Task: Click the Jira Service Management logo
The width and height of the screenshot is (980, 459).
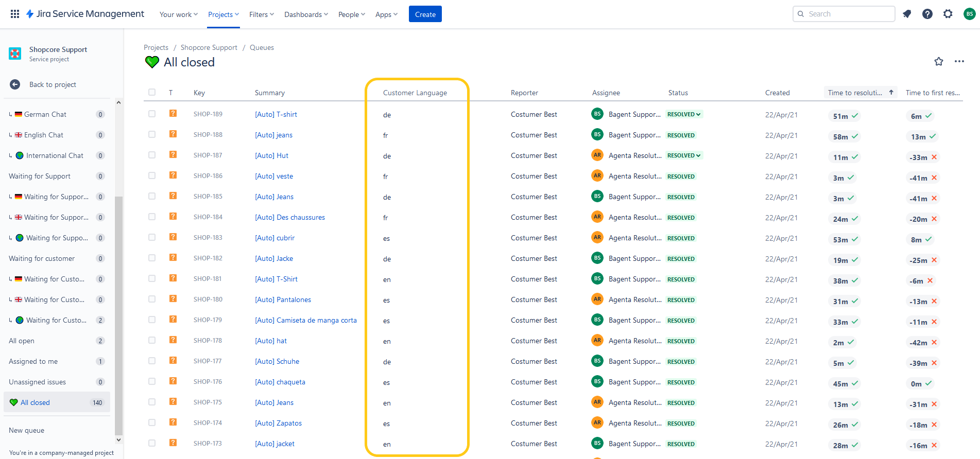Action: [85, 14]
